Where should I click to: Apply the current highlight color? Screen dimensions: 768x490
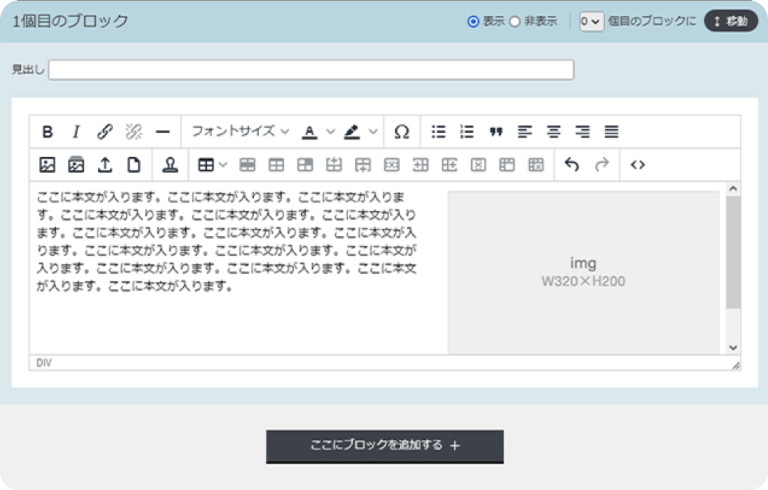tap(352, 131)
